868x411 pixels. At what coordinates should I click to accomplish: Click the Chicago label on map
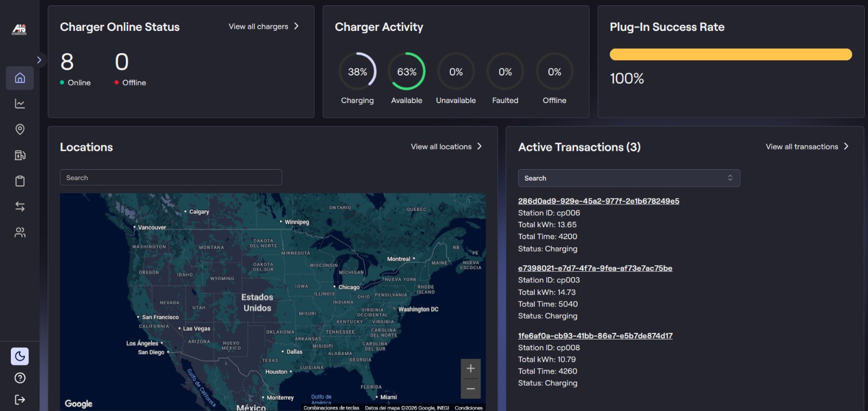(349, 287)
